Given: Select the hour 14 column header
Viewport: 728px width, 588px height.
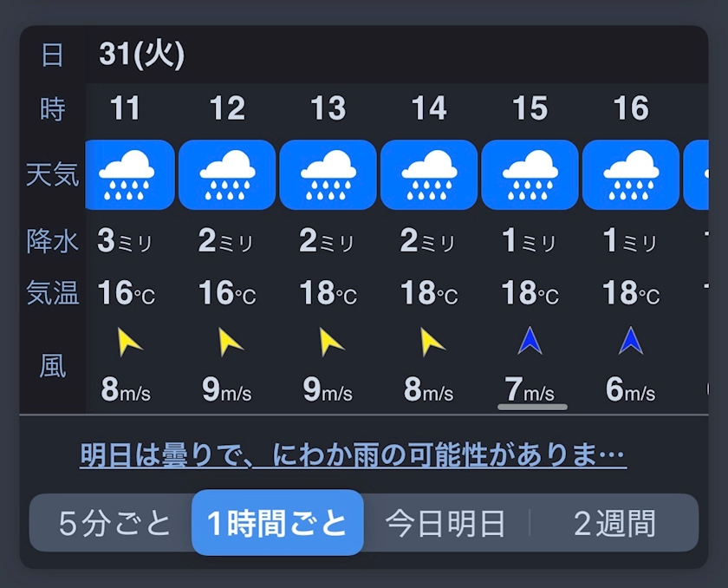Looking at the screenshot, I should [429, 108].
